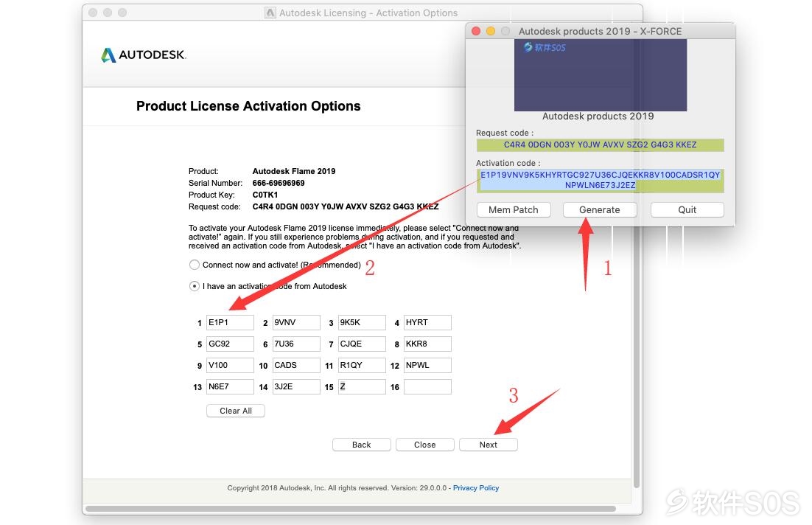Select activation field 10 with CADS
812x525 pixels.
coord(296,366)
